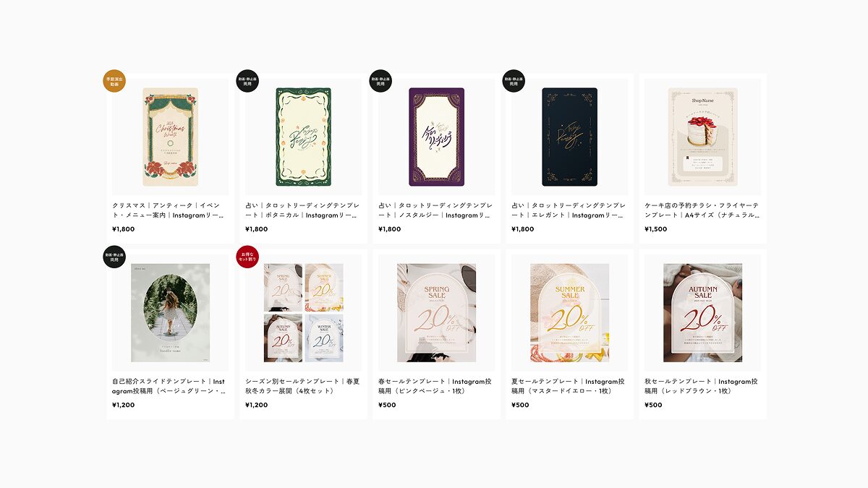Click the 春セールテンプレート product title
The image size is (868, 488).
[x=435, y=386]
